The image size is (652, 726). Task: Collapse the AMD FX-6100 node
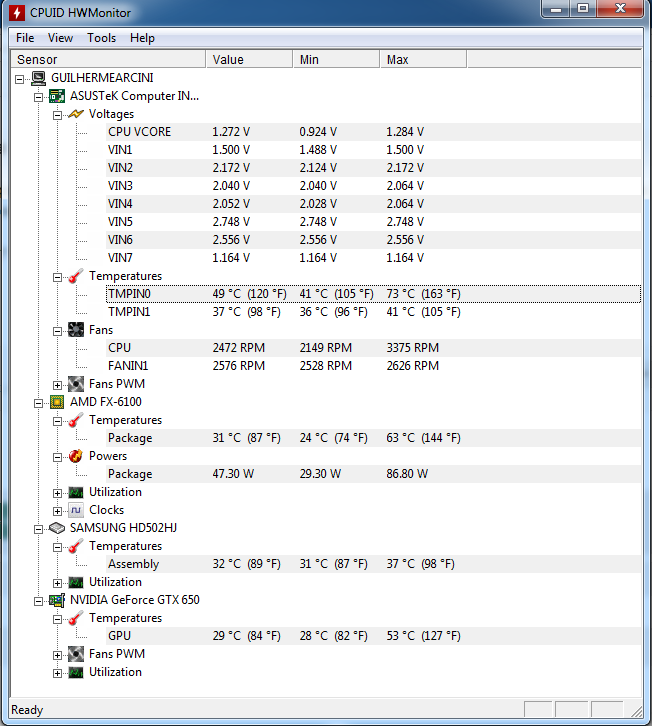38,403
